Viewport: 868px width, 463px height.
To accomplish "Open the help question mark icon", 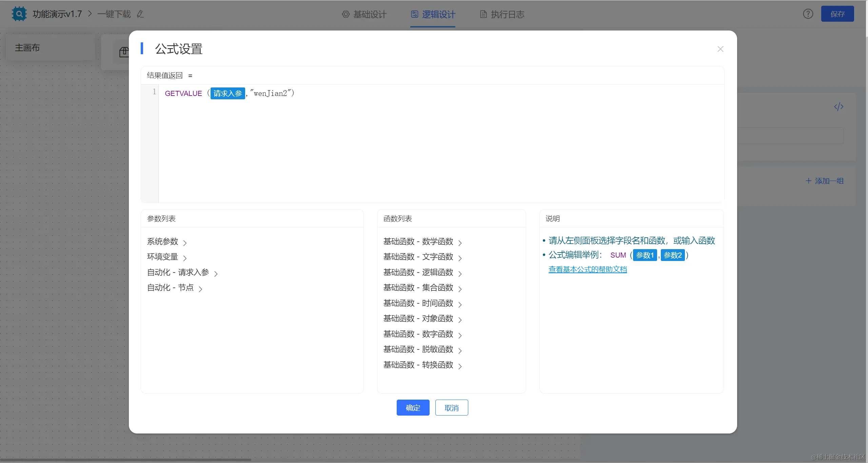I will (808, 14).
